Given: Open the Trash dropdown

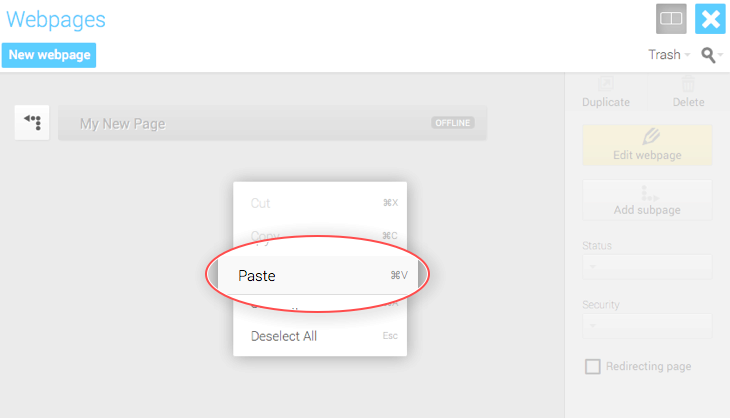Looking at the screenshot, I should [669, 55].
